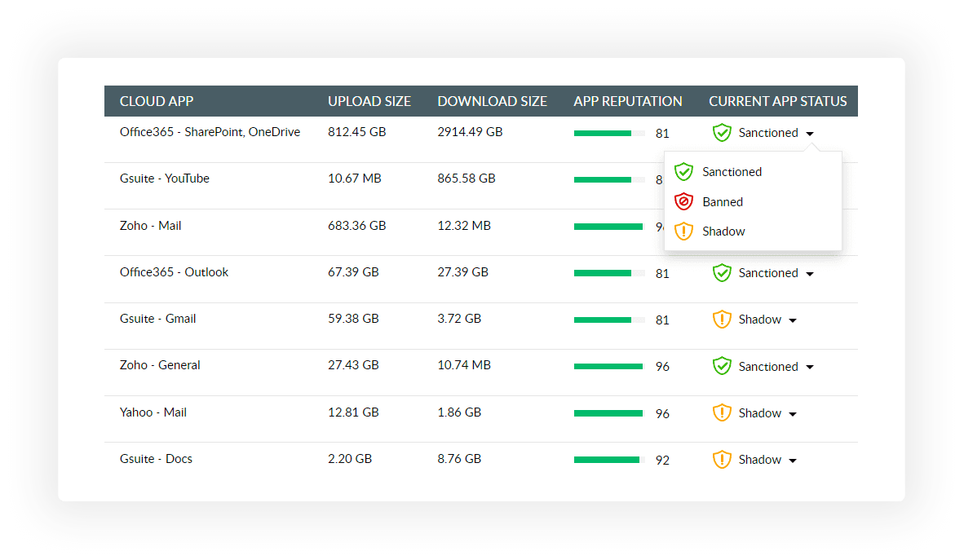
Task: Click the download size 1.86 GB
Action: click(458, 412)
